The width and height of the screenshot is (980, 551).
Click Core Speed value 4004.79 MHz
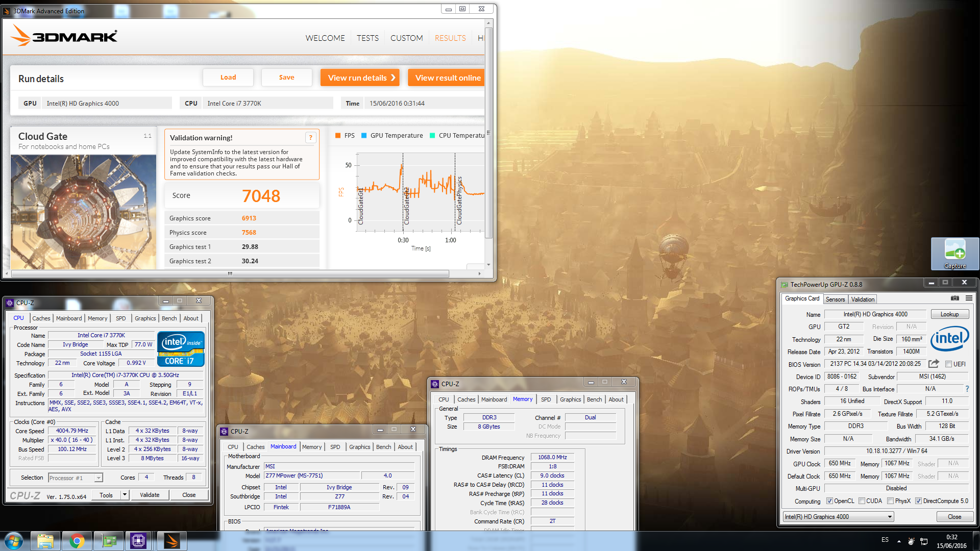[72, 431]
